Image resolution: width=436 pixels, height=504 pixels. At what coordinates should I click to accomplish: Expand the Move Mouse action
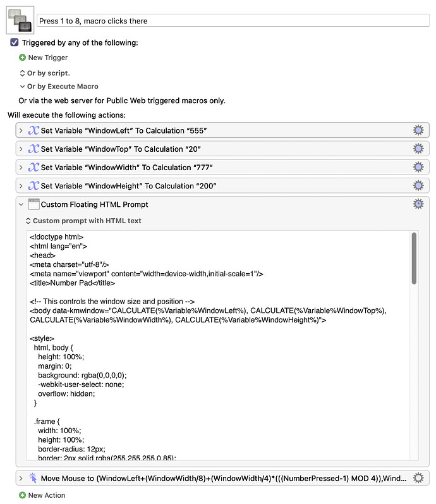tap(21, 478)
